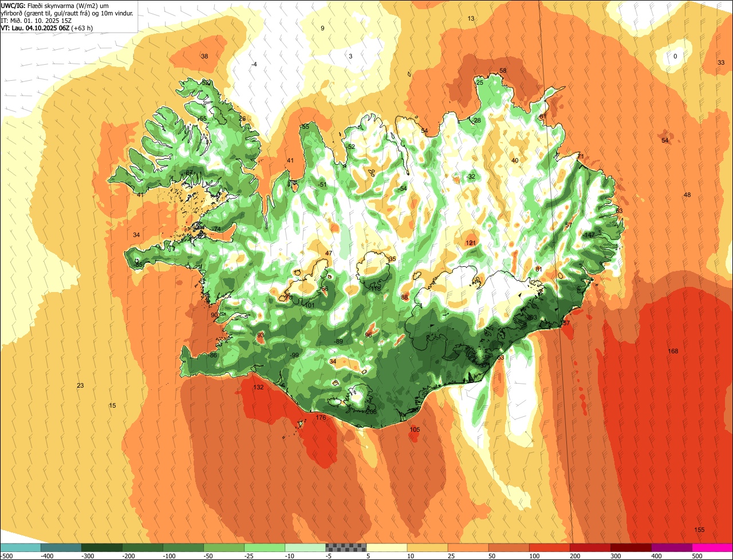The width and height of the screenshot is (733, 560).
Task: Click the '200' label on the color scale
Action: coord(576,556)
